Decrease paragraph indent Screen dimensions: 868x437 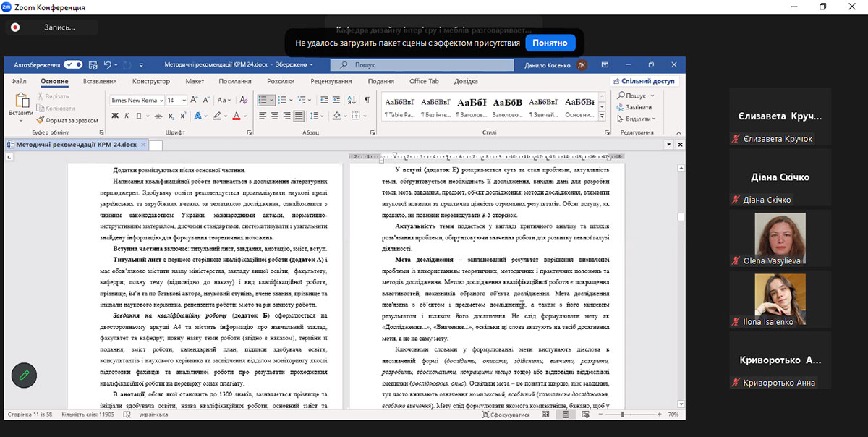[323, 100]
